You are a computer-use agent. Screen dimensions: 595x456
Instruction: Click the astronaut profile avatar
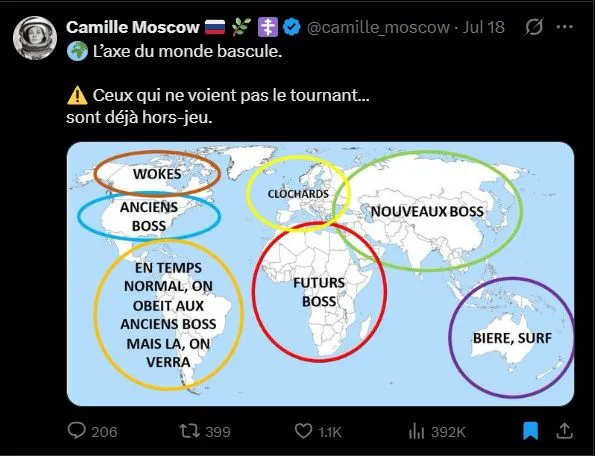point(35,38)
